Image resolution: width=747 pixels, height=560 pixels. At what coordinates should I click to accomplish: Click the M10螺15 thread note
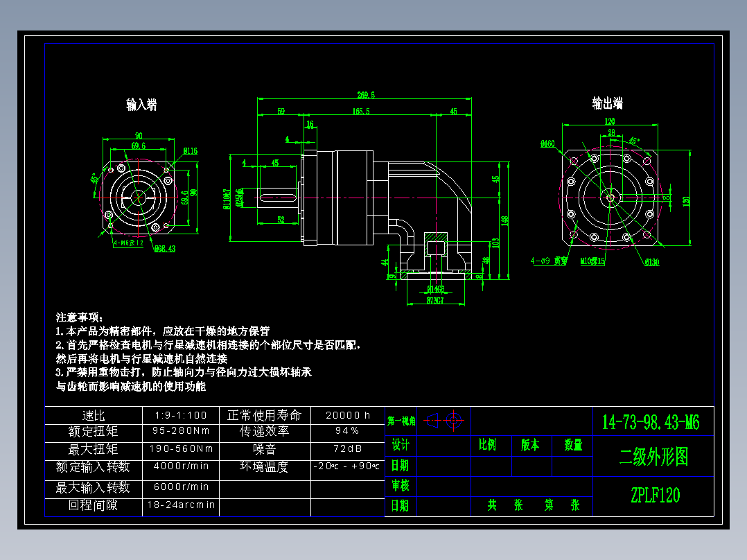(x=592, y=261)
